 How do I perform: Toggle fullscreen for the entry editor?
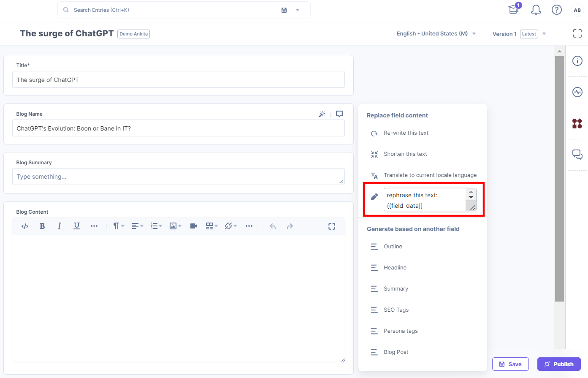click(577, 34)
